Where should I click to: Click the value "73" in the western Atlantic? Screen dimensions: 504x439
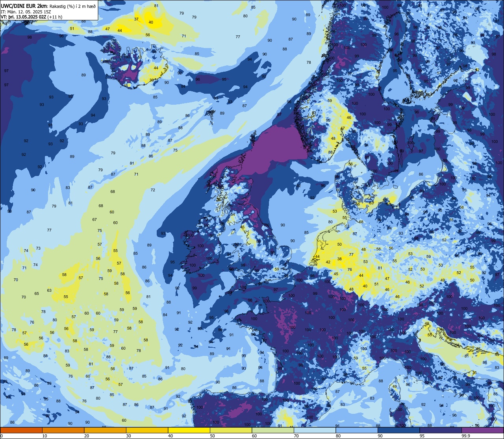[38, 248]
